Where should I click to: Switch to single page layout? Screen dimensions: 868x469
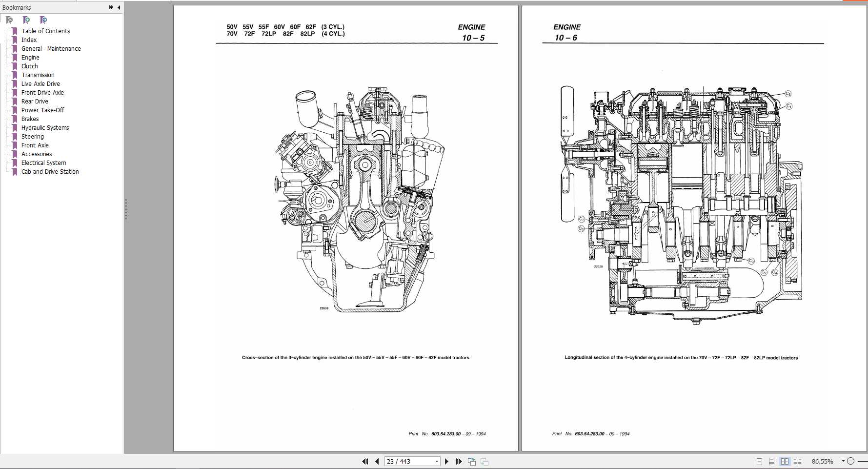759,461
